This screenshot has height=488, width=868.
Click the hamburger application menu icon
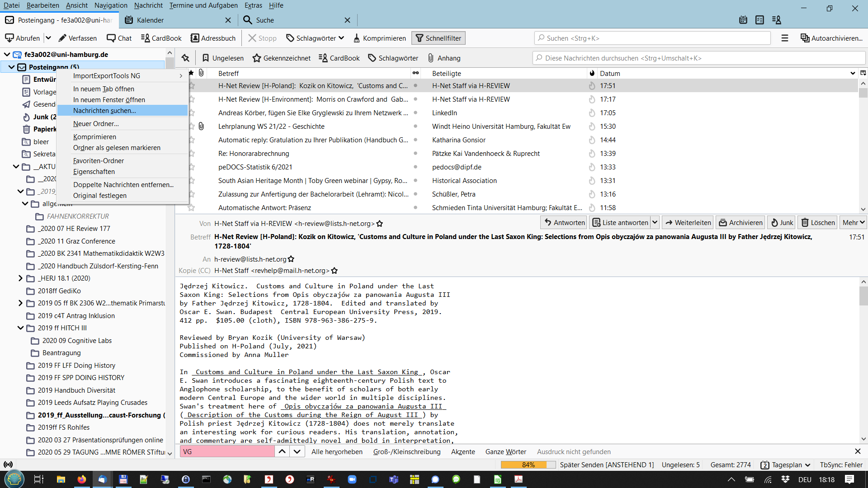pos(785,38)
